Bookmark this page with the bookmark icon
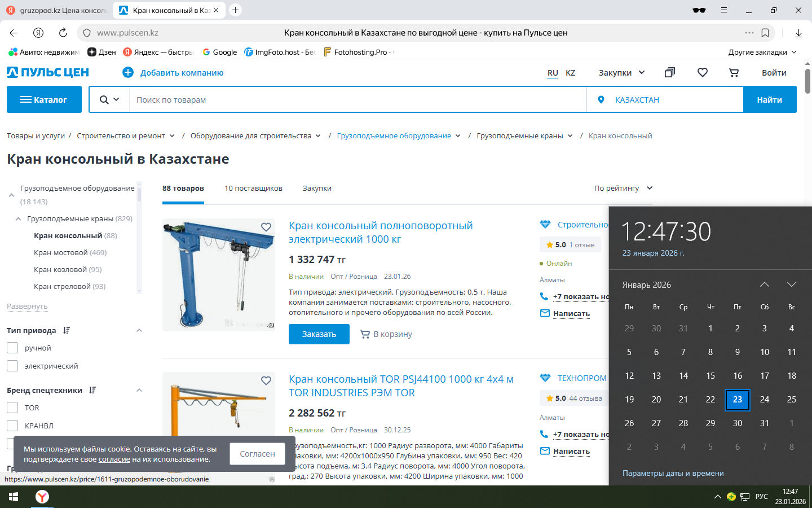Viewport: 812px width, 508px height. 765,33
